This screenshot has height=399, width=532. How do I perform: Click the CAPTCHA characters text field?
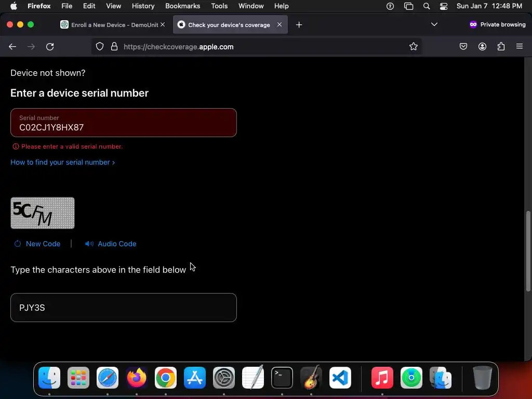124,308
